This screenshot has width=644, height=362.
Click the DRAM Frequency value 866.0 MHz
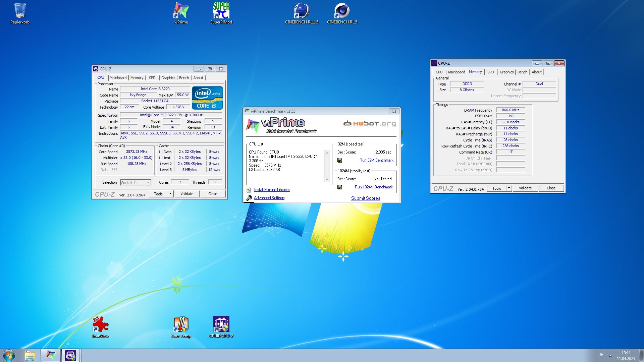tap(511, 110)
